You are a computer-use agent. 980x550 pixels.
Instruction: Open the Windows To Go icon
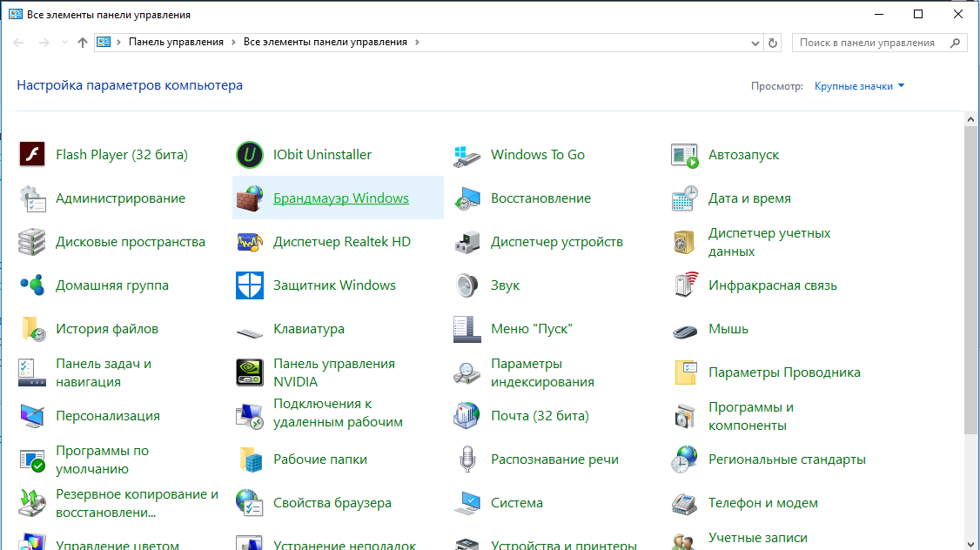[467, 156]
